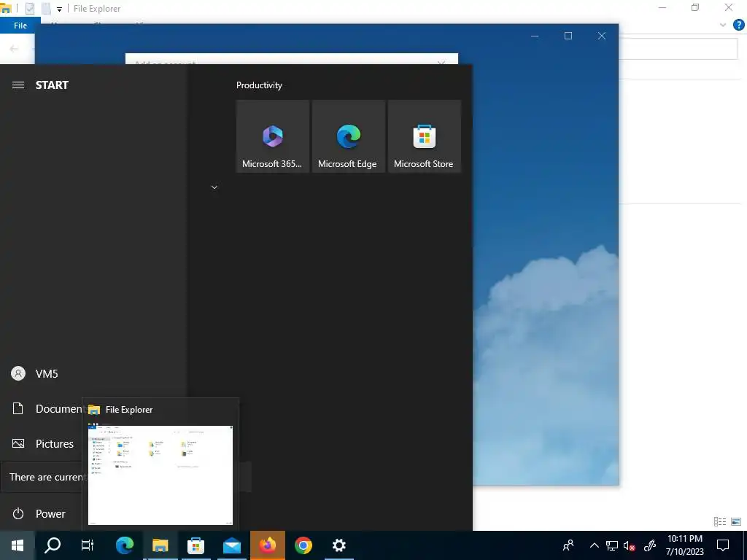Open the Action Center notifications icon
Image resolution: width=747 pixels, height=560 pixels.
pos(723,545)
